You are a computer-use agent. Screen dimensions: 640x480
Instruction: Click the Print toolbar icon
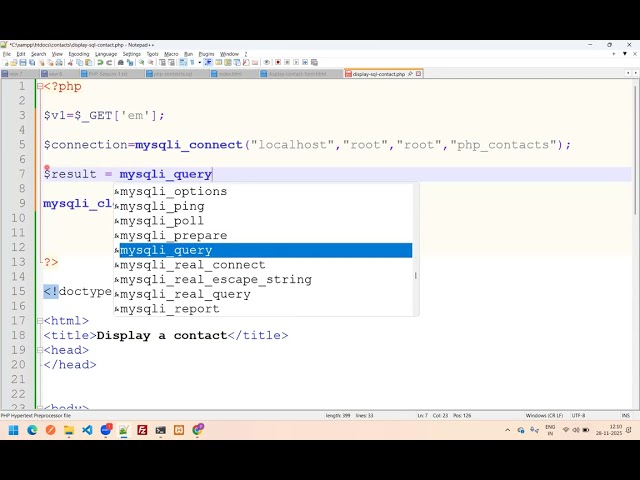[x=59, y=62]
